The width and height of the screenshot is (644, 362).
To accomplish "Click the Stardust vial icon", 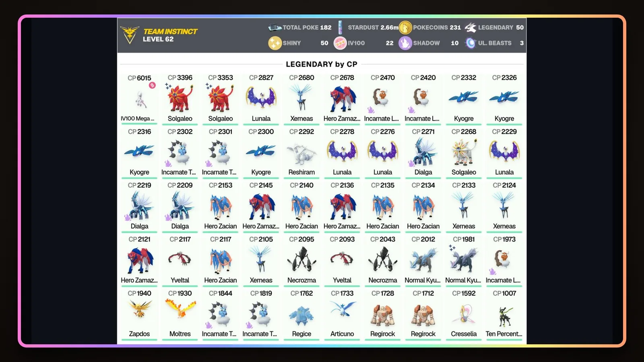I will pyautogui.click(x=340, y=27).
